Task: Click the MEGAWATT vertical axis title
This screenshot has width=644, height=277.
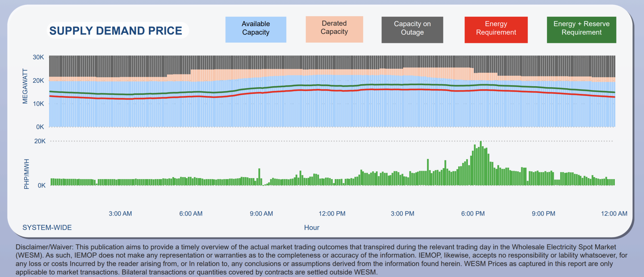Action: click(x=25, y=86)
